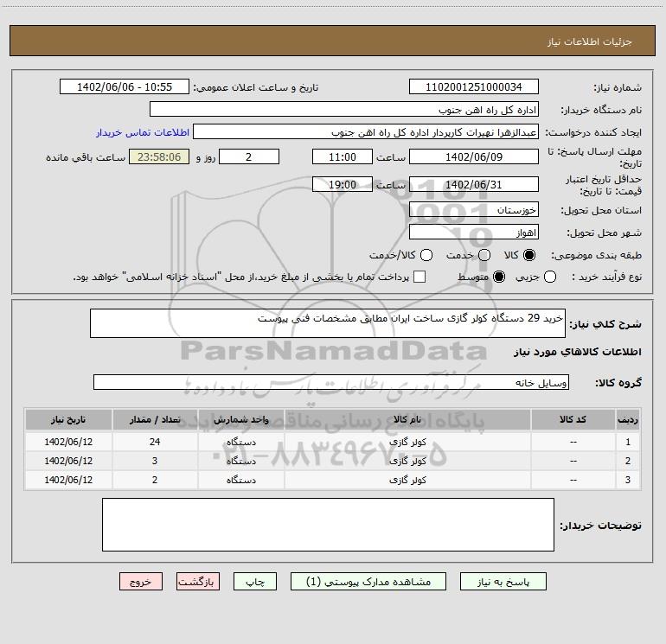The height and width of the screenshot is (644, 666).
Task: Click the واحد شمارش column header
Action: tap(240, 420)
